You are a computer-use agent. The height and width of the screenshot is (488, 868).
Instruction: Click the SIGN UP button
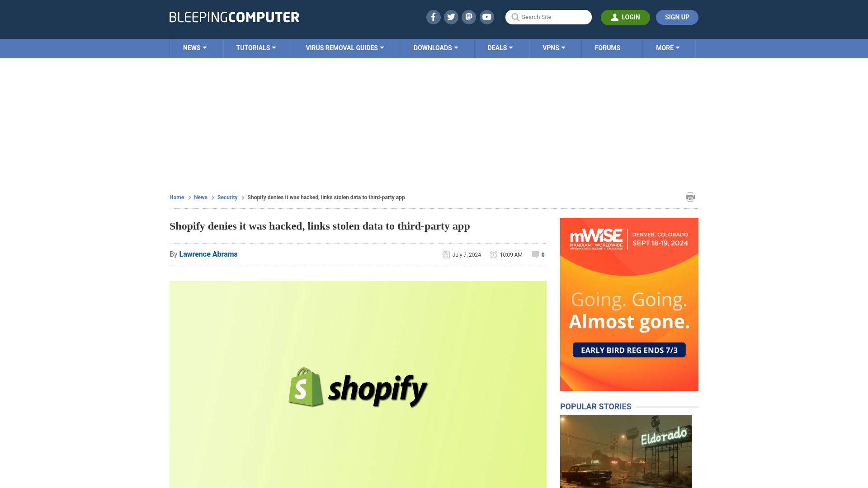pos(677,17)
